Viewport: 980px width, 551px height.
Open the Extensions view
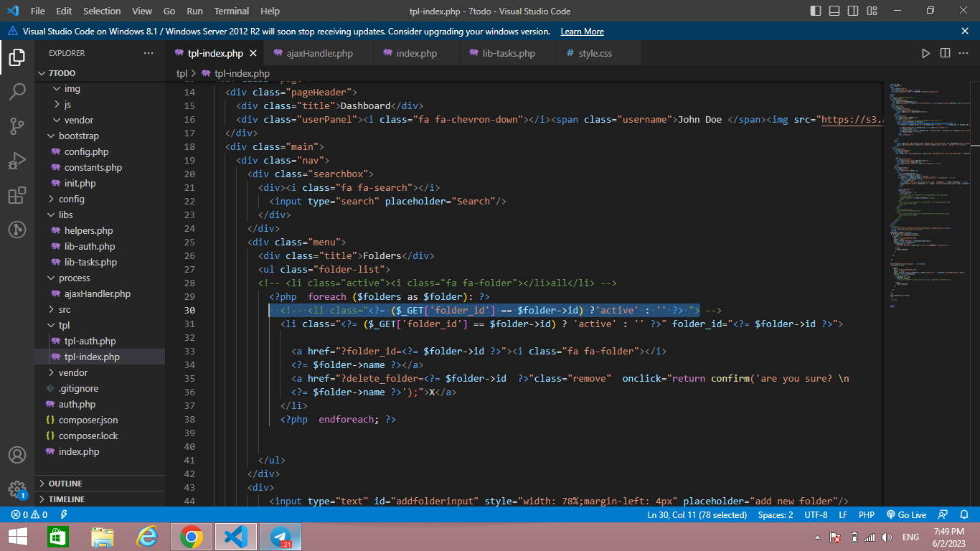(17, 196)
